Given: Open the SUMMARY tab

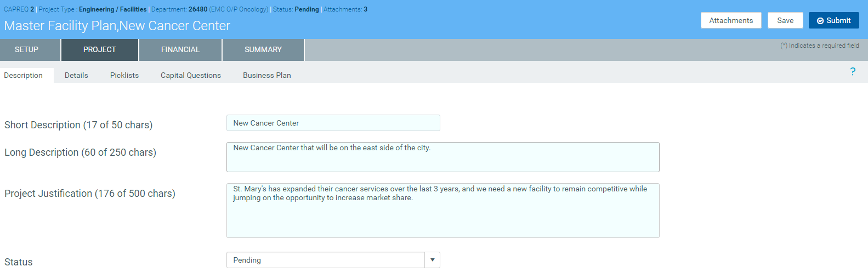Looking at the screenshot, I should (263, 49).
